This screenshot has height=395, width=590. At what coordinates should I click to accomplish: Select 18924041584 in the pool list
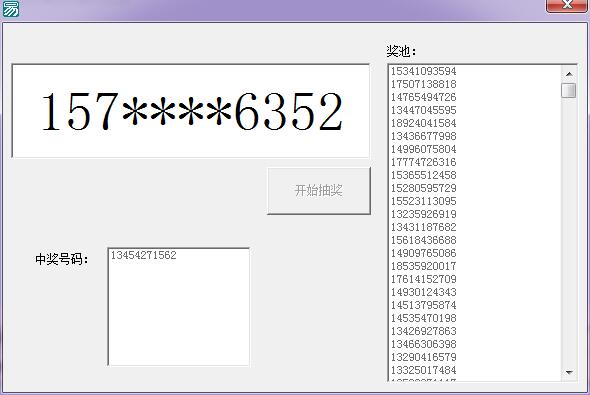pyautogui.click(x=423, y=123)
